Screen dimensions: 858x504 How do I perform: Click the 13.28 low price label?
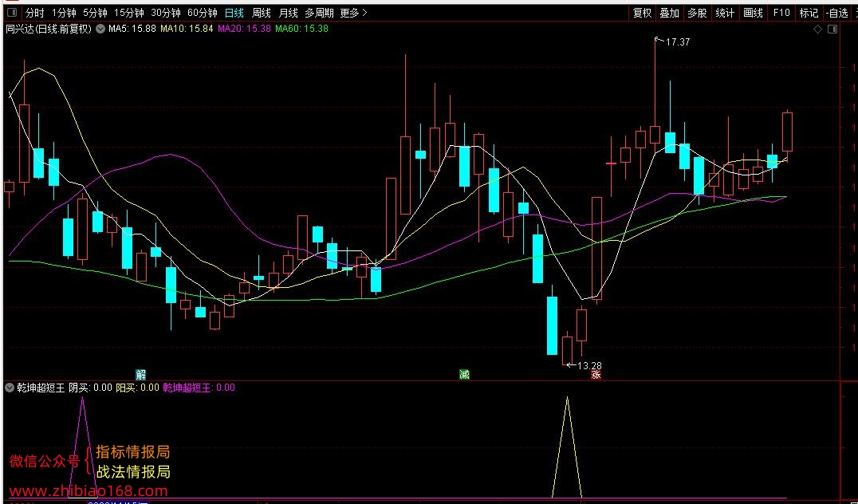tap(590, 365)
